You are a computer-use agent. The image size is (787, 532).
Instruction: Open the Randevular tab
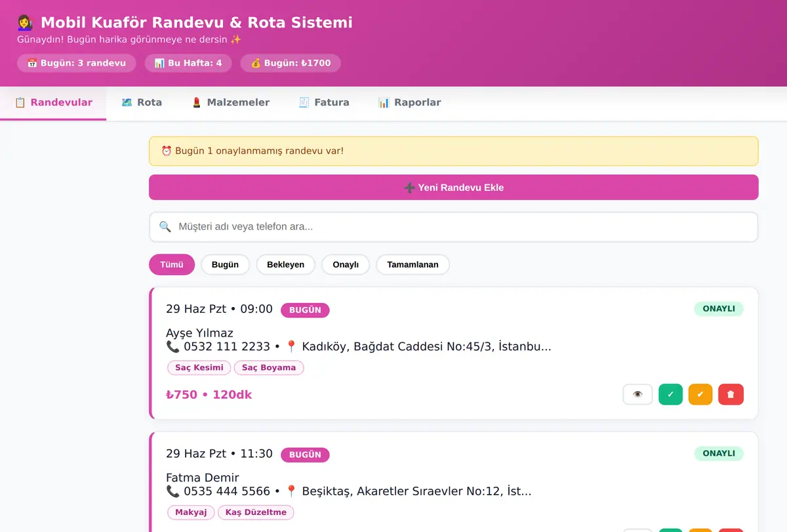[x=53, y=103]
